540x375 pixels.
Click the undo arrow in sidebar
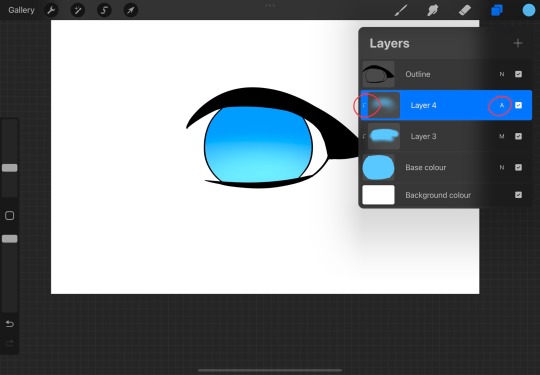tap(10, 324)
